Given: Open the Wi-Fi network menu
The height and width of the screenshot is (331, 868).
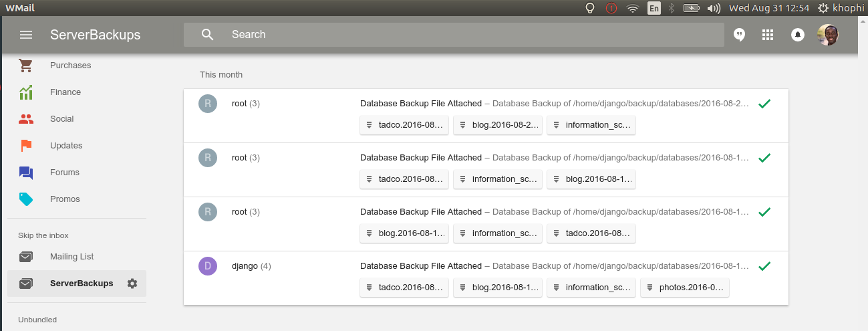Looking at the screenshot, I should coord(633,8).
